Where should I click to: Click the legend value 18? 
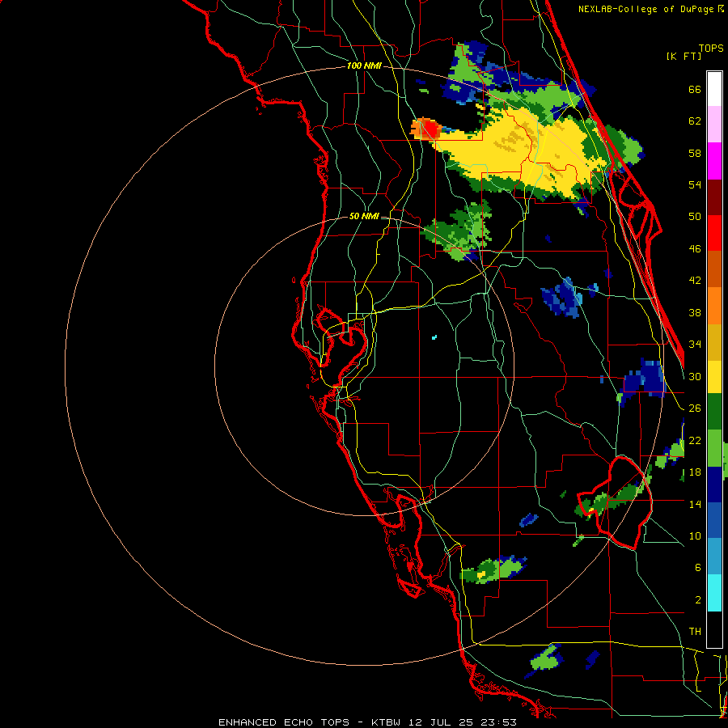coord(695,472)
